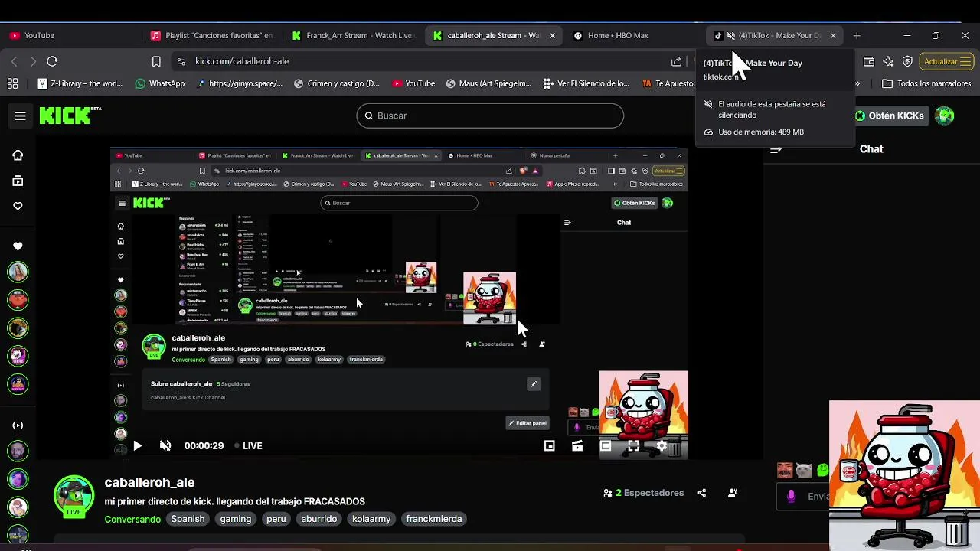Select the Spanish tag
Screen dimensions: 980x551
coord(188,519)
